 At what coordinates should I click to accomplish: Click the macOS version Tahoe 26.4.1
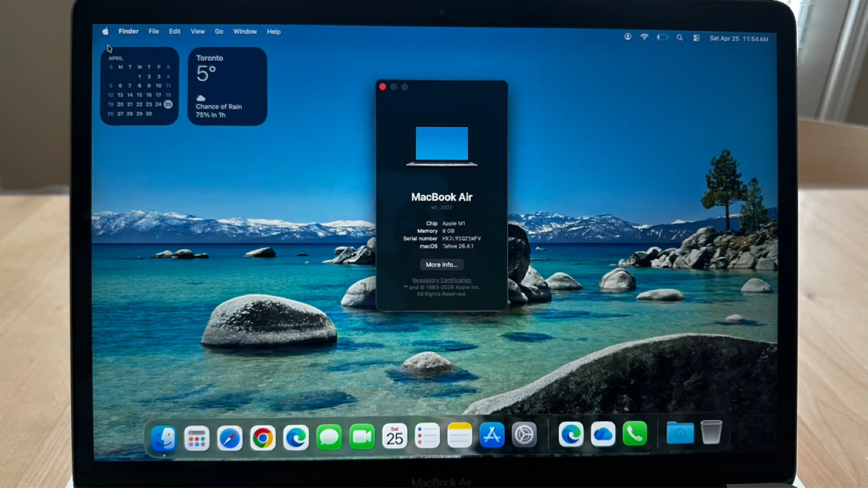tap(459, 246)
